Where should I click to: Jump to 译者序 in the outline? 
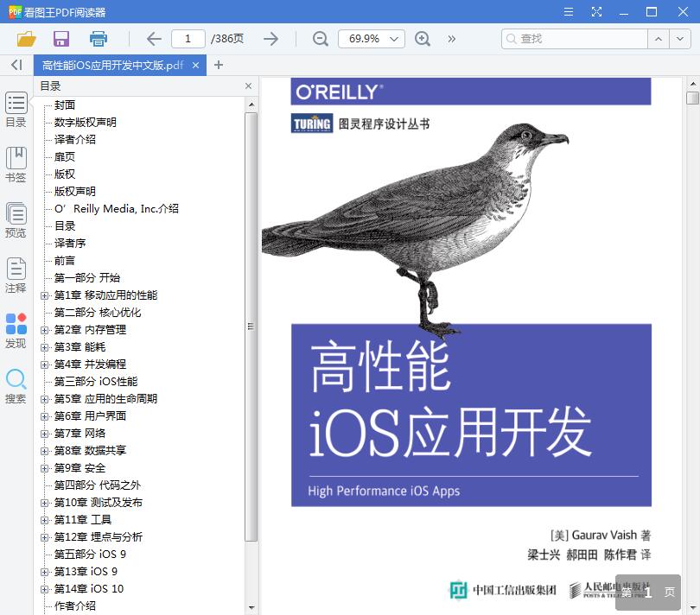(70, 244)
